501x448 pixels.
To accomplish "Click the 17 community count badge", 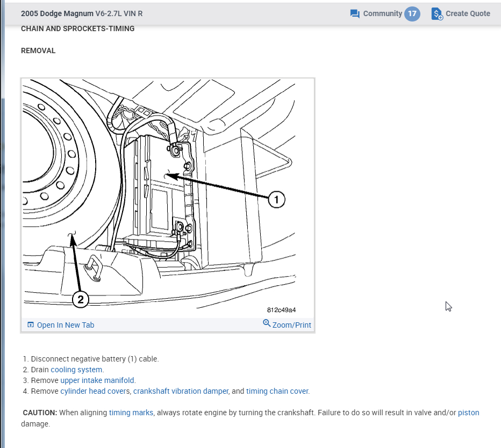I will (412, 13).
